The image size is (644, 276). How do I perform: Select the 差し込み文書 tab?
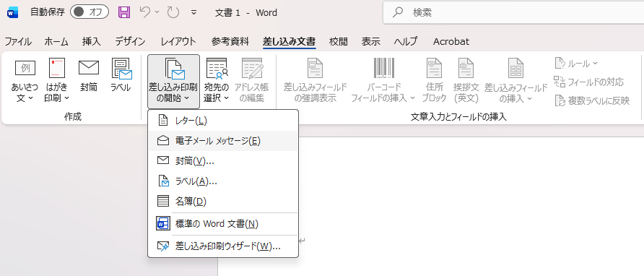click(x=289, y=41)
